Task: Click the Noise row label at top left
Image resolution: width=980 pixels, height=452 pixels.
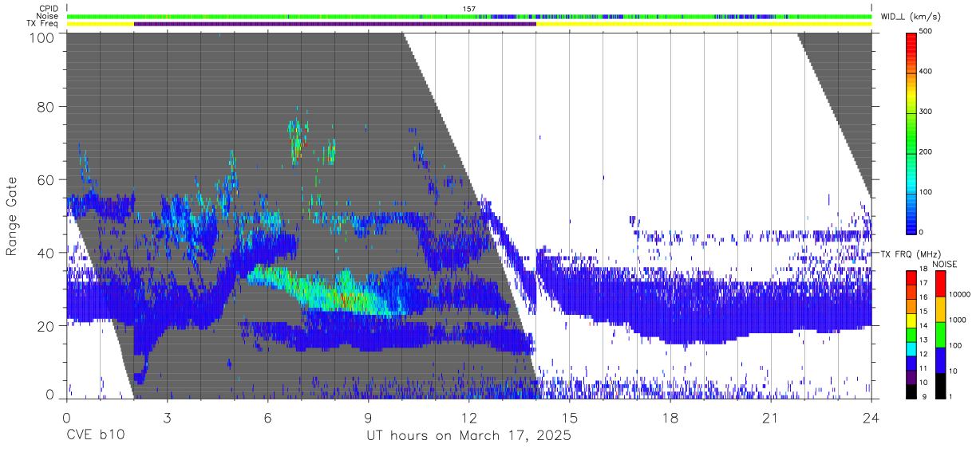Action: pyautogui.click(x=46, y=16)
